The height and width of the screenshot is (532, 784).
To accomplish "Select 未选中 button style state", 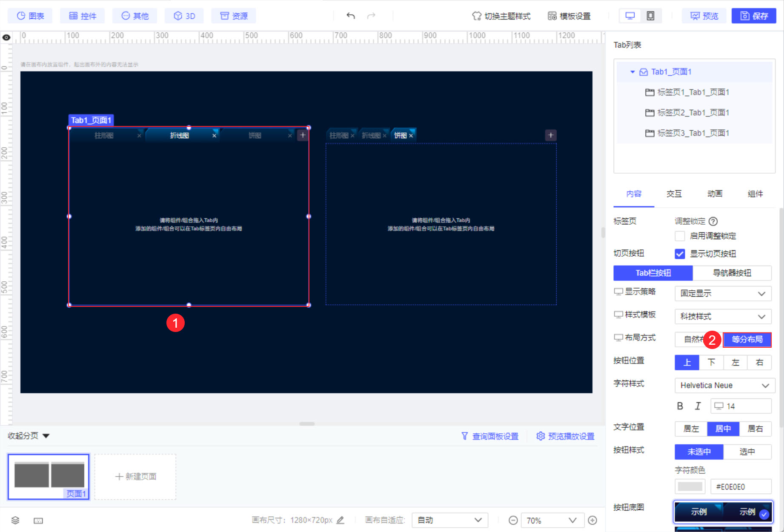I will pyautogui.click(x=699, y=452).
